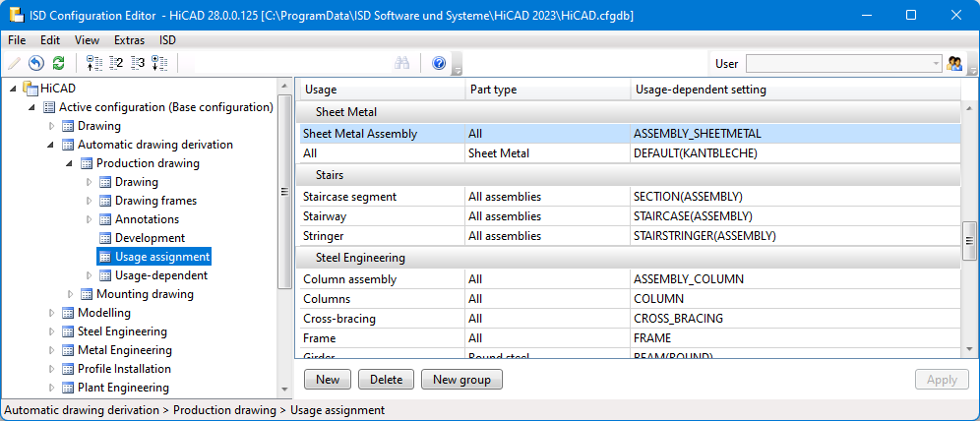Click the pencil edit toolbar icon
980x421 pixels.
(x=14, y=63)
